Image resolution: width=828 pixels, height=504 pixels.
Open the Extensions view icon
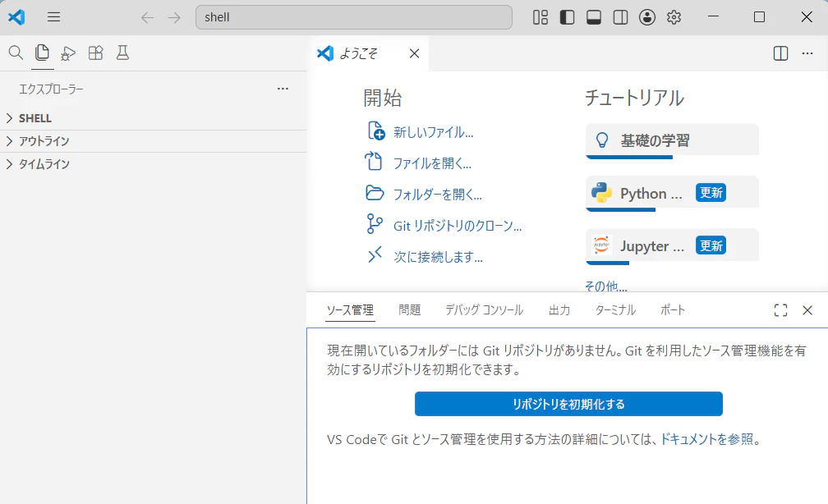95,53
